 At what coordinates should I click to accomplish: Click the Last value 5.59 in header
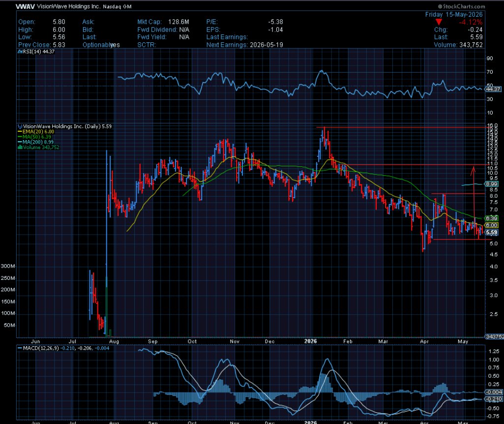click(x=476, y=37)
